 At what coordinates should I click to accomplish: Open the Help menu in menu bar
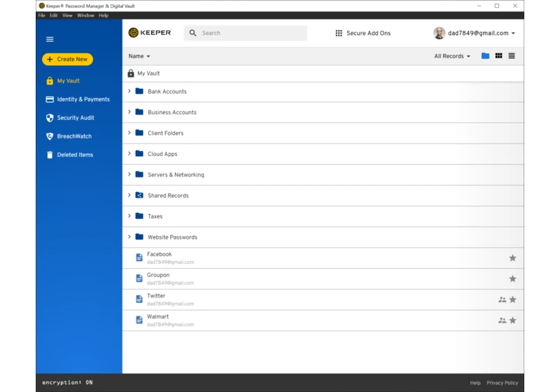point(104,15)
